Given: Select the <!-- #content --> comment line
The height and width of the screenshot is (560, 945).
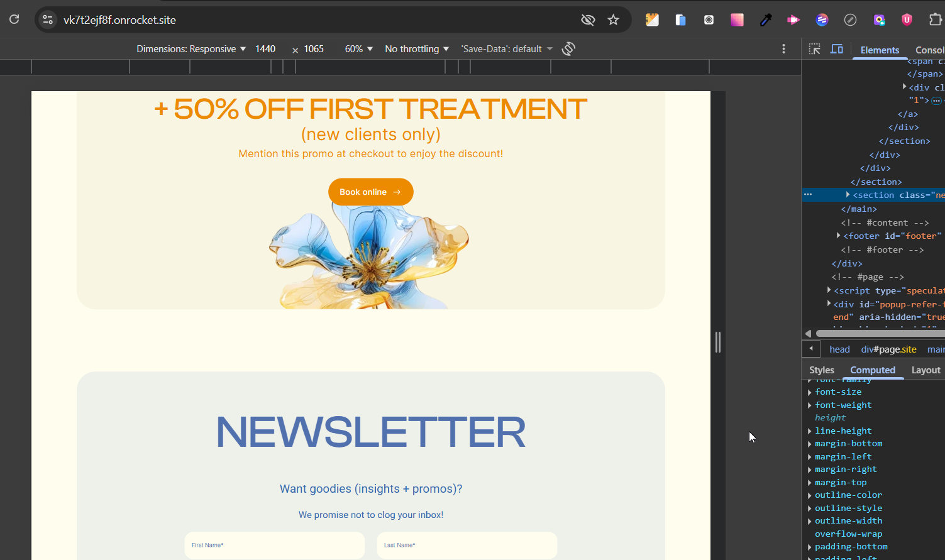Looking at the screenshot, I should pyautogui.click(x=885, y=222).
